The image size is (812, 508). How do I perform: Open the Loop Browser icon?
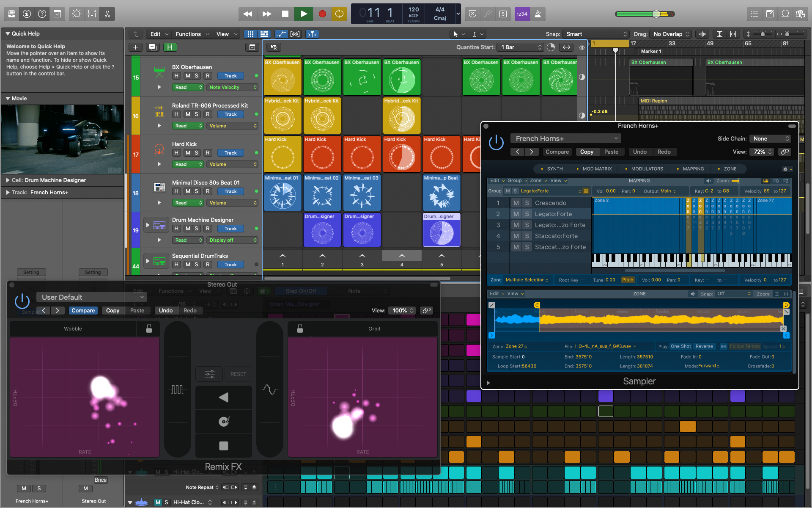(785, 14)
